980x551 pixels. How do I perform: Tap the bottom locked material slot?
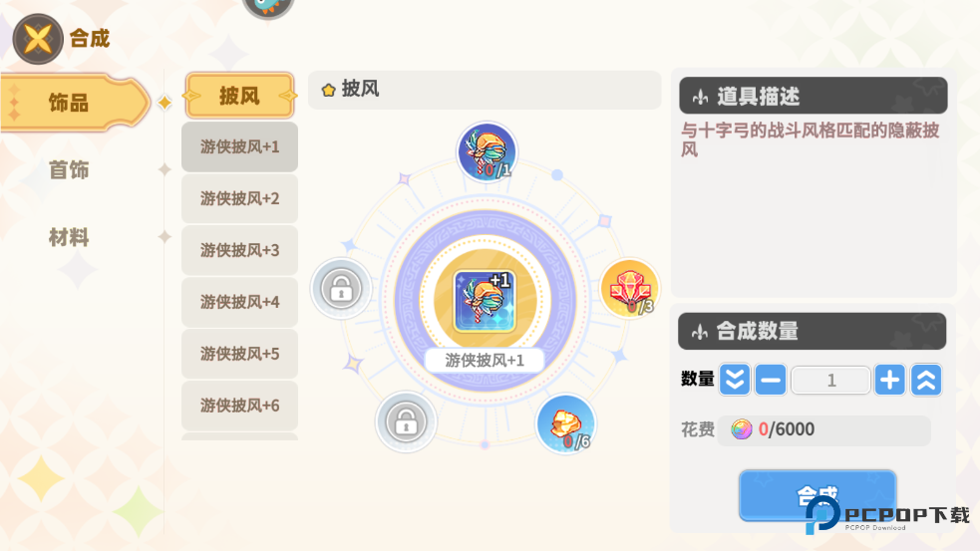pyautogui.click(x=406, y=421)
